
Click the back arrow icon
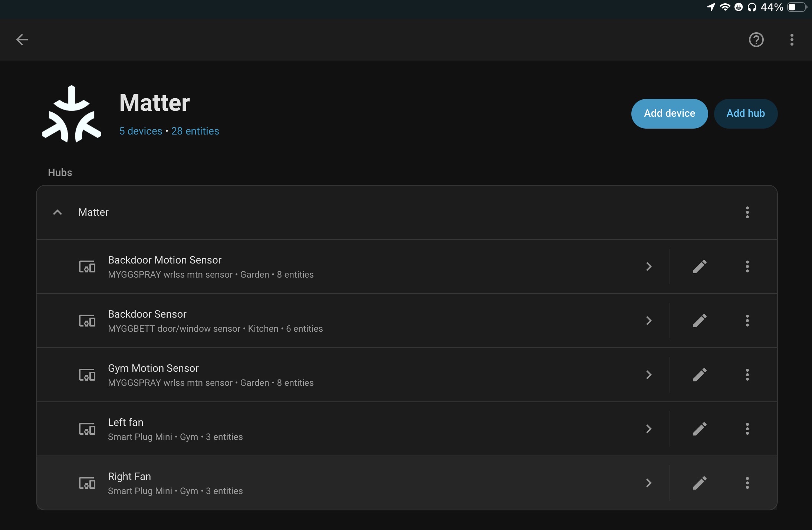[x=22, y=40]
